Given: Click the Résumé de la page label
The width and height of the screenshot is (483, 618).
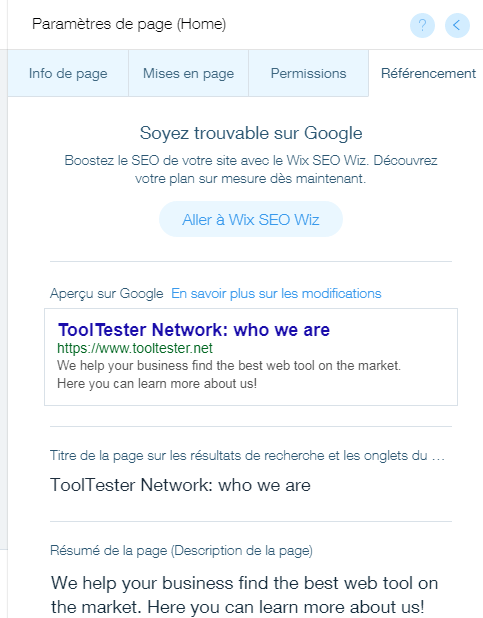Looking at the screenshot, I should point(181,550).
